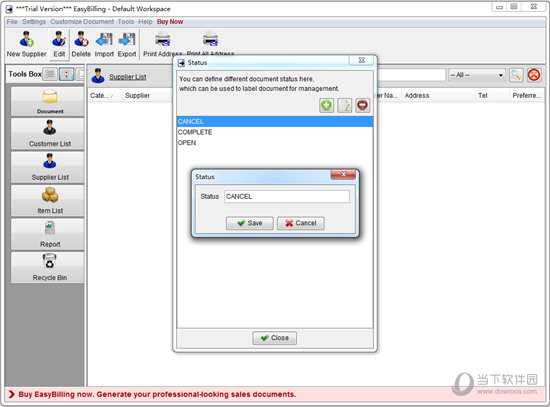This screenshot has height=407, width=550.
Task: Click Save in the Status edit dialog
Action: [x=250, y=223]
